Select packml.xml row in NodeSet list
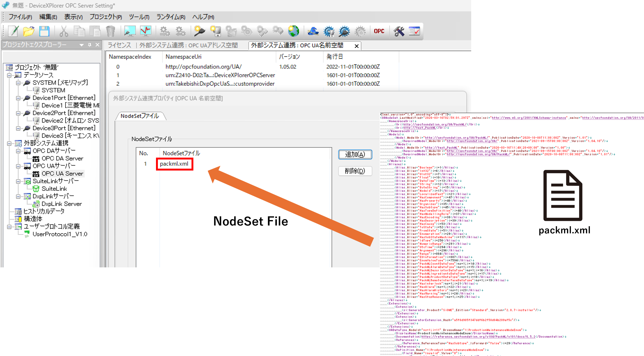Screen dimensions: 644x356 (x=174, y=164)
